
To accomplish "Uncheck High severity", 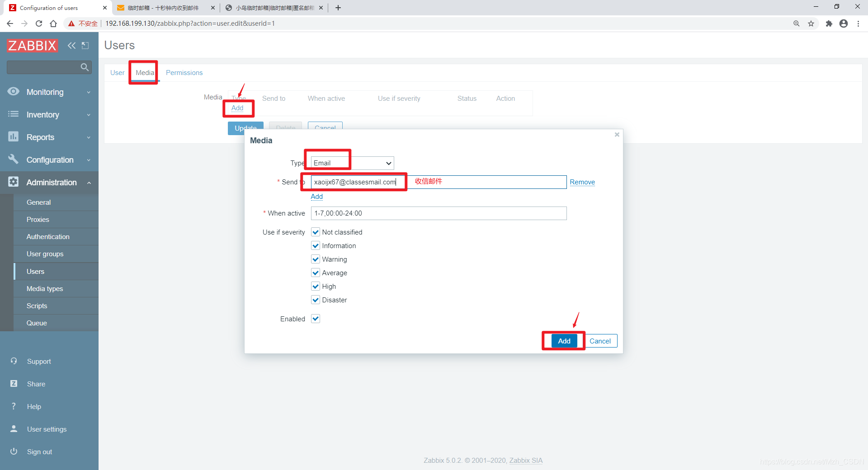I will (x=316, y=287).
